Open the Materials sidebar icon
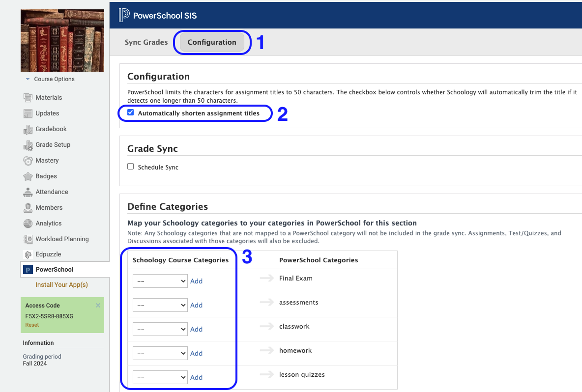 [x=28, y=98]
